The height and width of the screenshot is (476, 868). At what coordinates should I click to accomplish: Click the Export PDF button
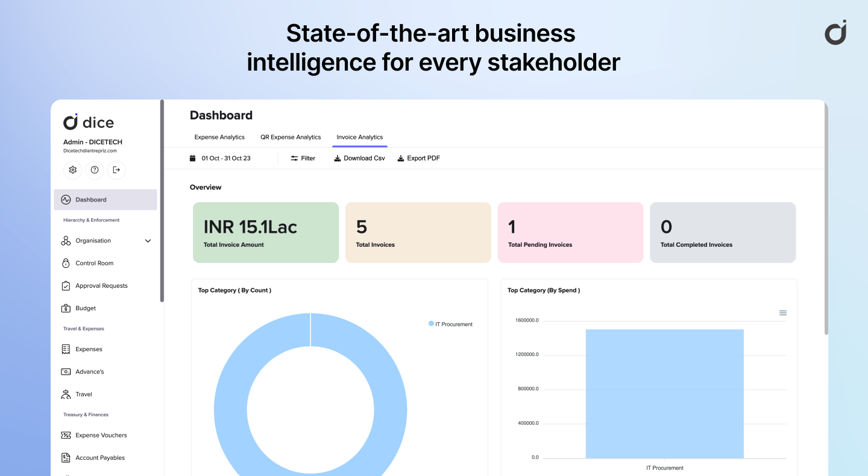coord(418,158)
